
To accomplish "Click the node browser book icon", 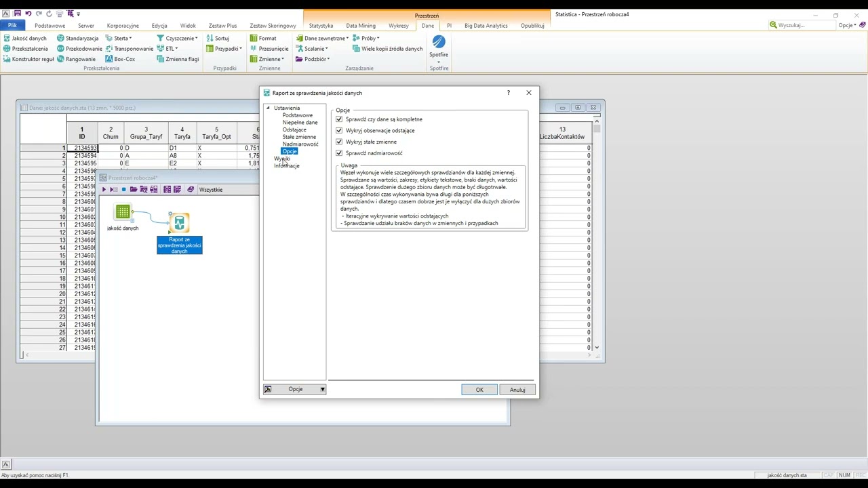I will click(x=191, y=190).
